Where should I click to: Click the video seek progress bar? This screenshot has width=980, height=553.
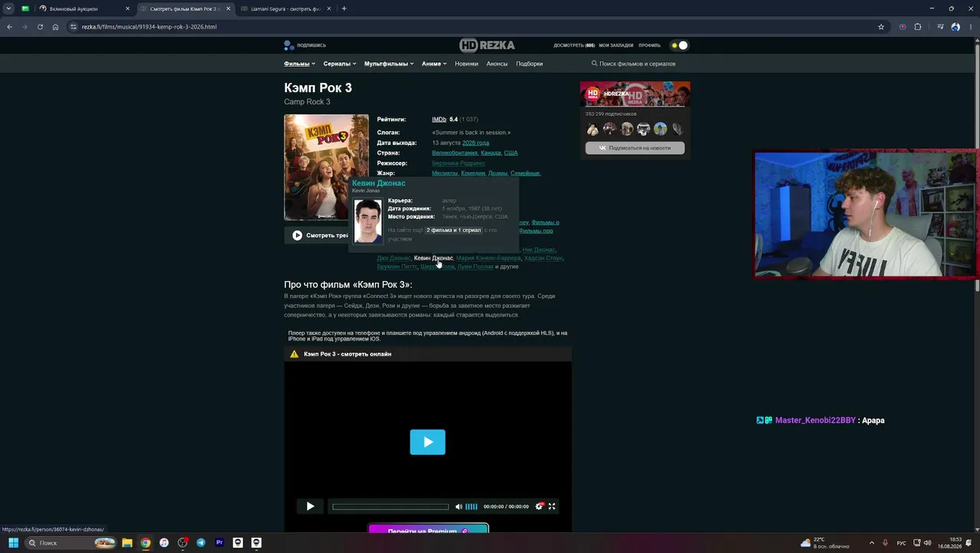point(391,506)
